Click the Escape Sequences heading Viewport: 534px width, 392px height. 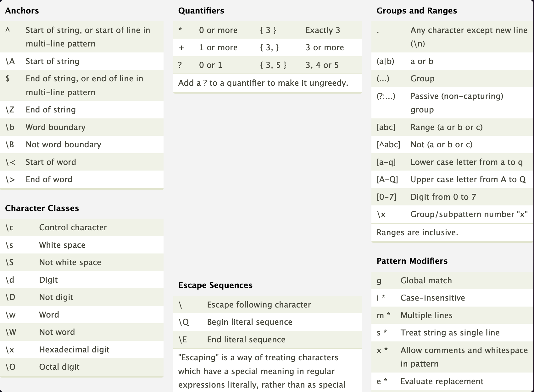click(215, 285)
